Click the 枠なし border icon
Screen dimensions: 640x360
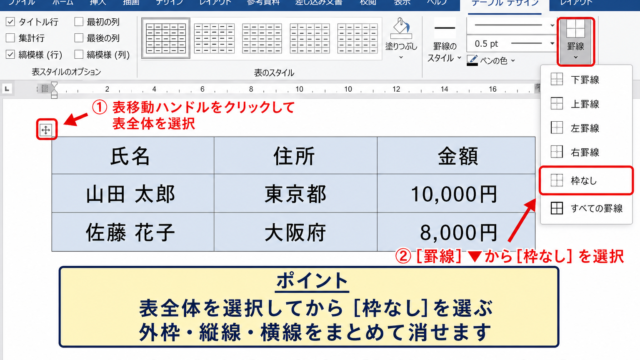click(x=557, y=180)
